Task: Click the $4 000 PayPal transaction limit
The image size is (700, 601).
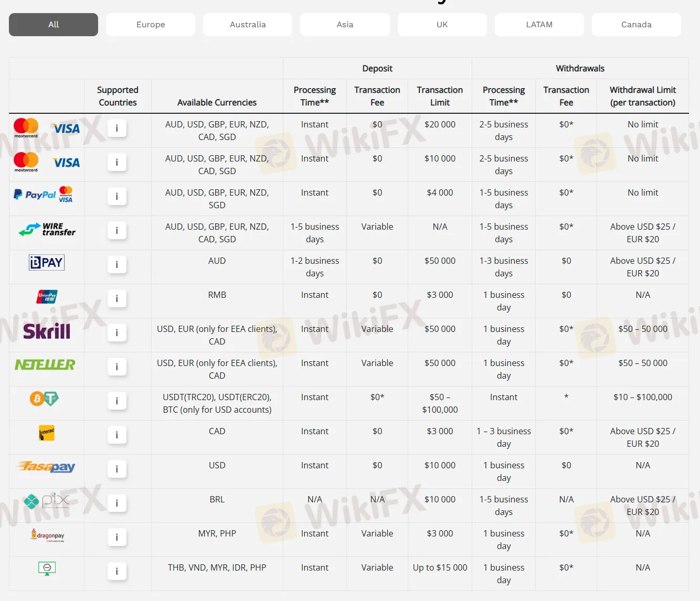Action: [x=440, y=192]
